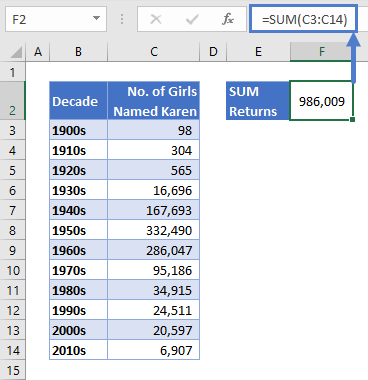Select the cell with value 16,696

click(154, 190)
